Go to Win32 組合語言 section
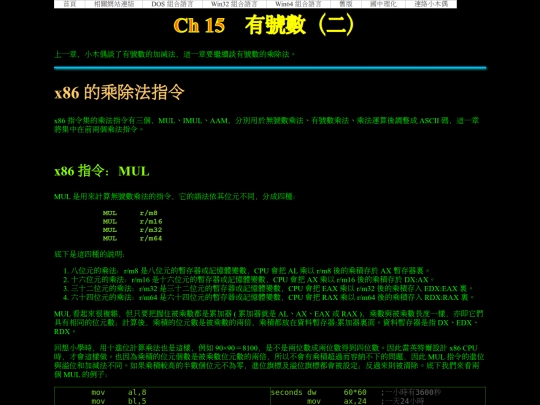 234,4
